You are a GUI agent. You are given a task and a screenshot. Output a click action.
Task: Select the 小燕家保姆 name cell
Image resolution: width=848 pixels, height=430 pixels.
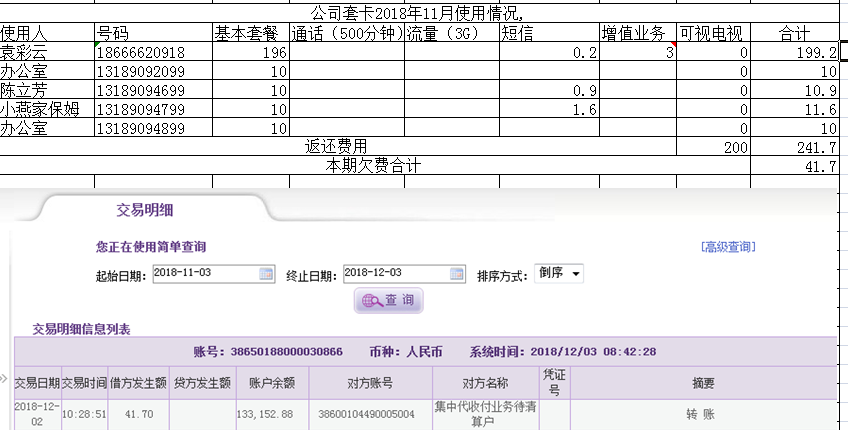(46, 109)
